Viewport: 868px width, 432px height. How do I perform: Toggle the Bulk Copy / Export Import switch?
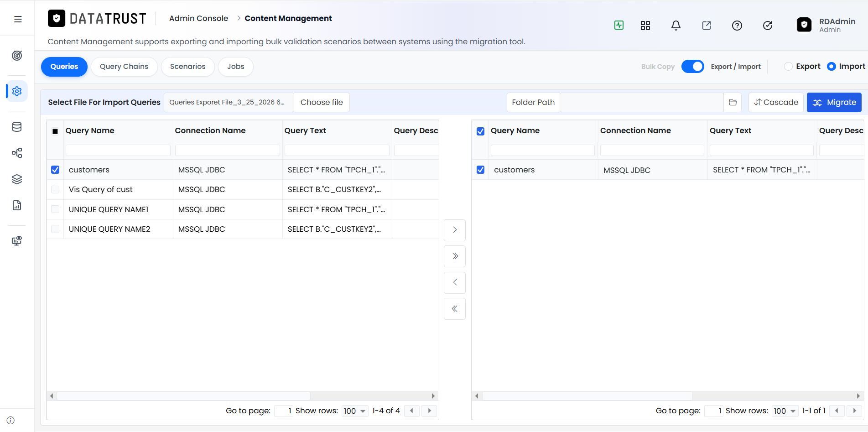(692, 67)
